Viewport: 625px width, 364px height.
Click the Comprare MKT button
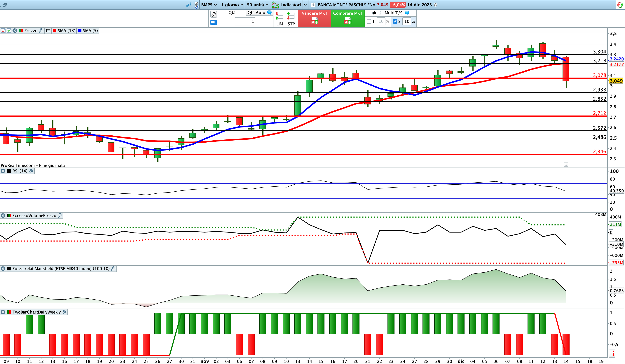pos(348,18)
